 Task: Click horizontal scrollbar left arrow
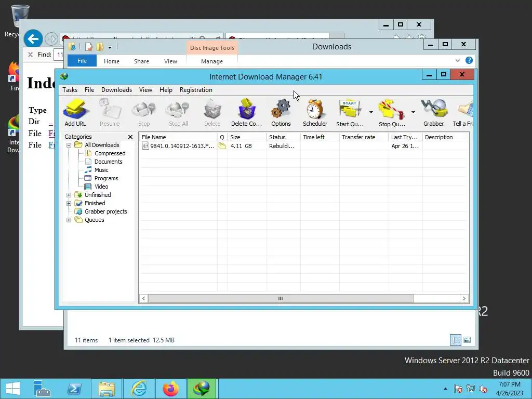click(144, 299)
